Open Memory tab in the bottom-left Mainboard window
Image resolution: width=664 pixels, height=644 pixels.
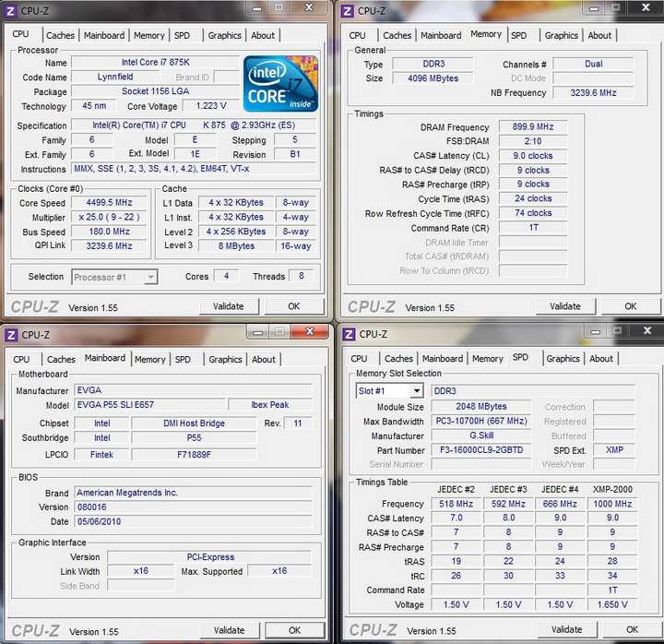(150, 359)
